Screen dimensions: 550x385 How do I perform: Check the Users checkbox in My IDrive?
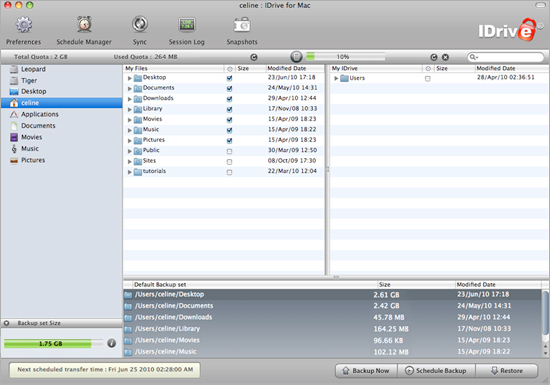coord(428,79)
